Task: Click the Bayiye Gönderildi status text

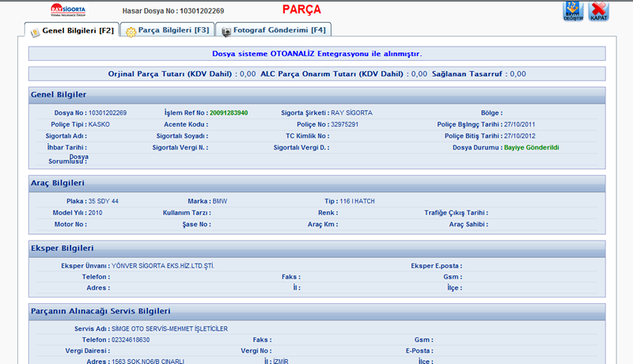Action: (x=531, y=147)
